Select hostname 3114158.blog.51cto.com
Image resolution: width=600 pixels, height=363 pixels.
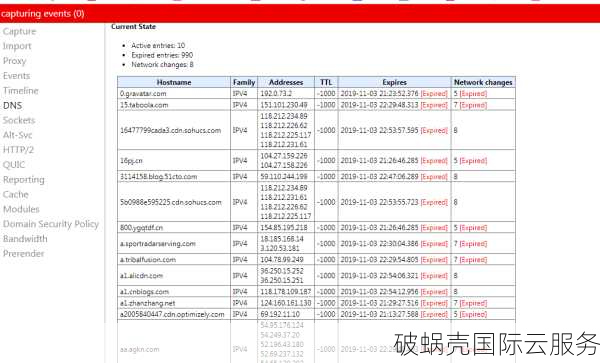[x=158, y=177]
